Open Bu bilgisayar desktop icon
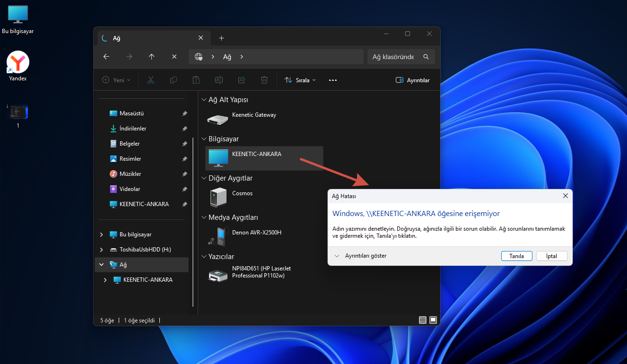 coord(18,19)
